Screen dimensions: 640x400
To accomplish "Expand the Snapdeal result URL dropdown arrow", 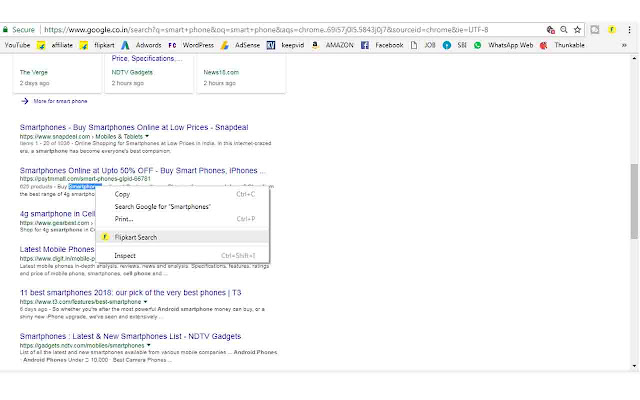I will tap(147, 136).
